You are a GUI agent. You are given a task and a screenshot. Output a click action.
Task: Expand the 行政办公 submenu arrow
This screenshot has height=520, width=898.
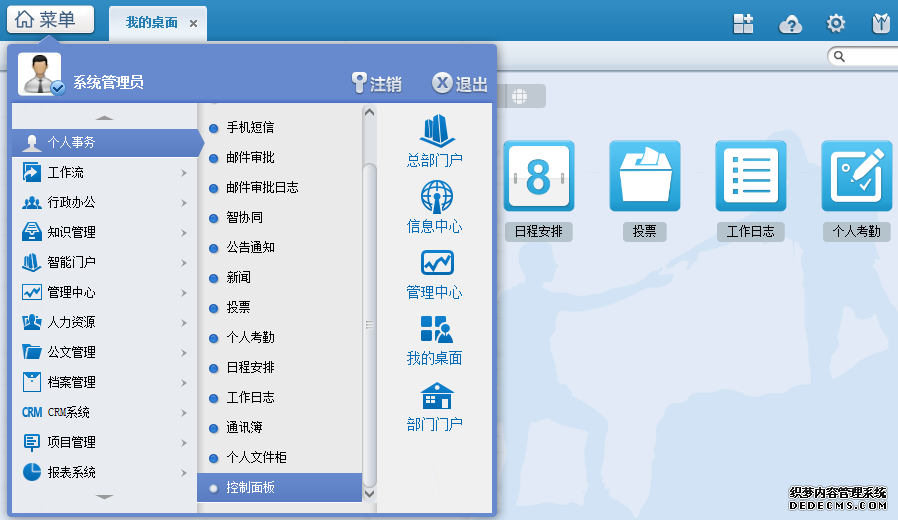184,203
